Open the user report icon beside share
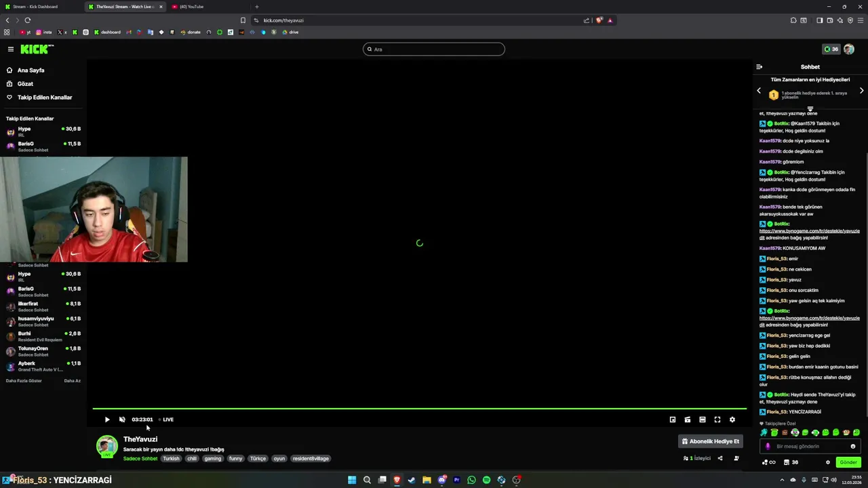This screenshot has height=488, width=868. [x=736, y=458]
